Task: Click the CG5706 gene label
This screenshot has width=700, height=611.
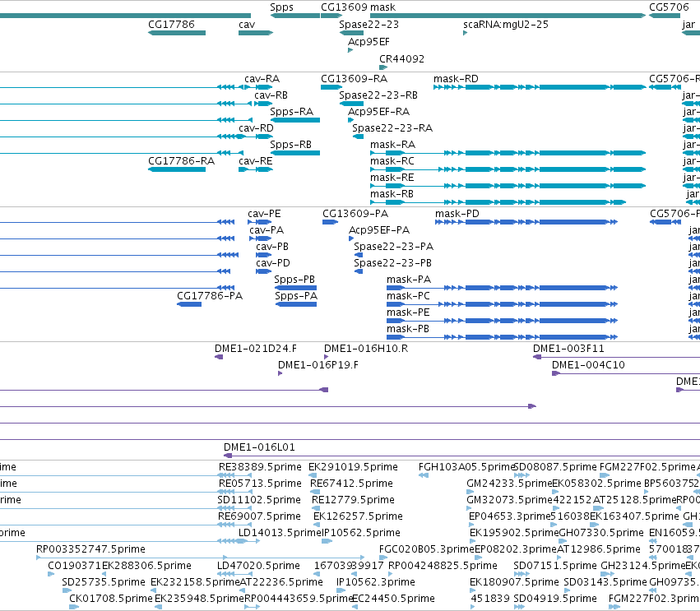Action: click(670, 7)
